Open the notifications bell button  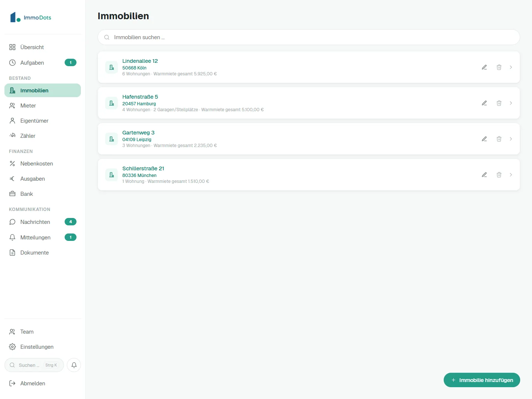(74, 365)
